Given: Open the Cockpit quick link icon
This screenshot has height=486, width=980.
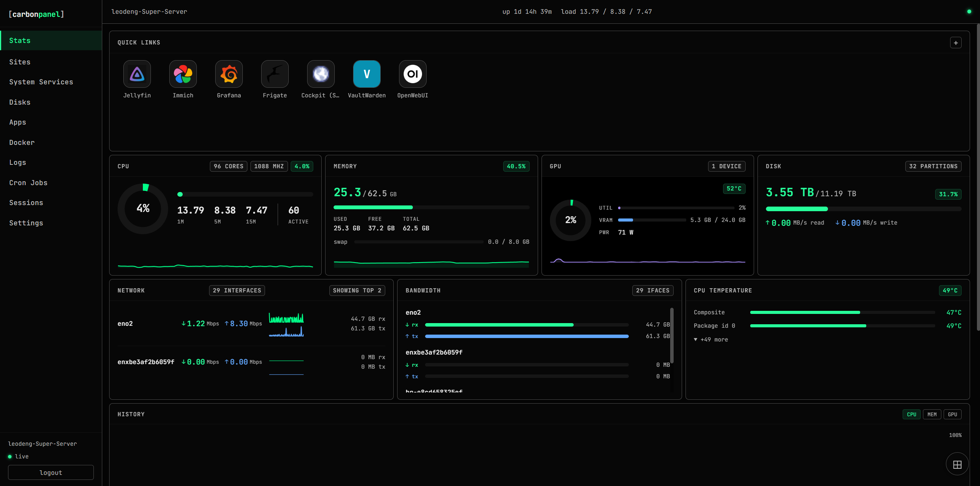Looking at the screenshot, I should pos(321,74).
